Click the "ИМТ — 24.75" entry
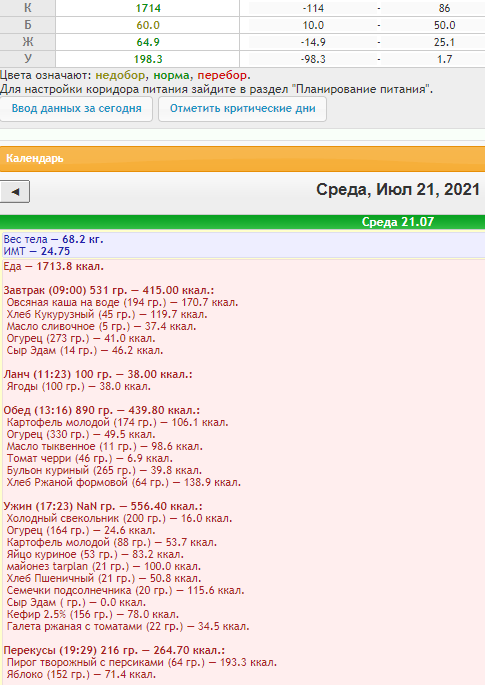 [37, 251]
